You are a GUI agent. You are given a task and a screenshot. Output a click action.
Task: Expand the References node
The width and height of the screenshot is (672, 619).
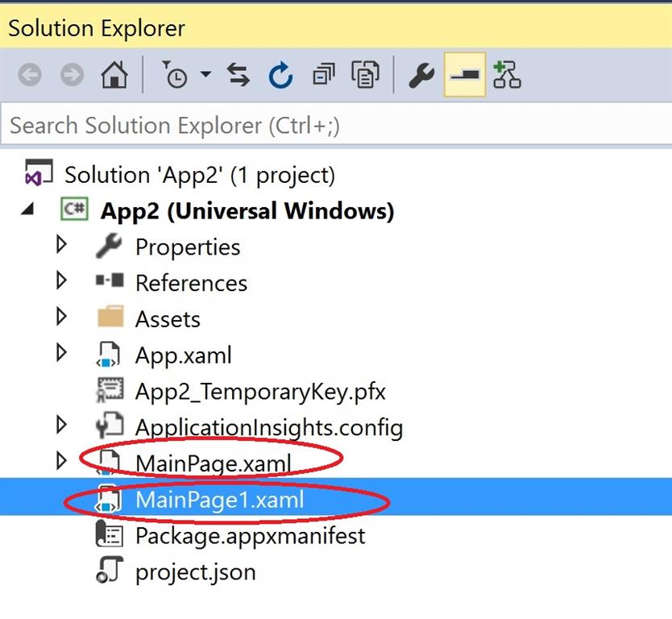click(62, 280)
